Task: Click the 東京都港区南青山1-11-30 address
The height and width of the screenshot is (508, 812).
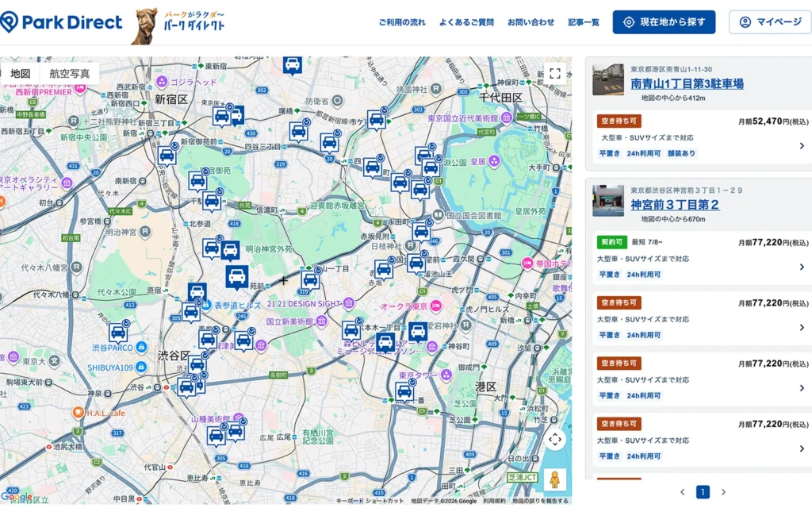Action: [x=671, y=69]
